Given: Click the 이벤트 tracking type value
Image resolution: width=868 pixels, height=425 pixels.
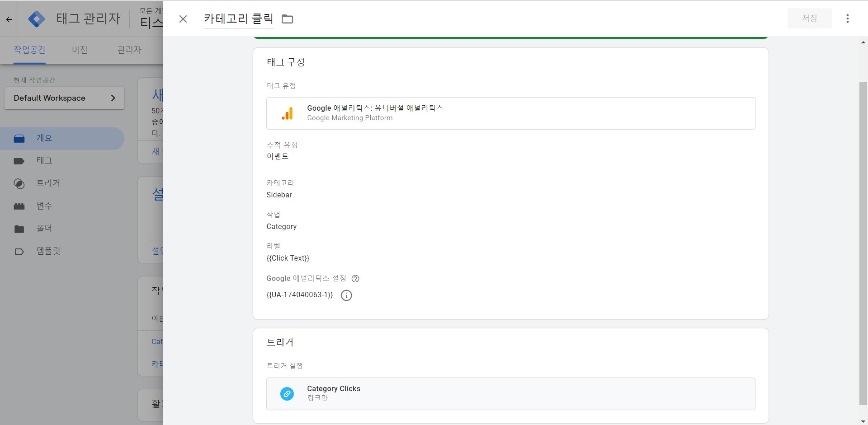Looking at the screenshot, I should point(278,156).
